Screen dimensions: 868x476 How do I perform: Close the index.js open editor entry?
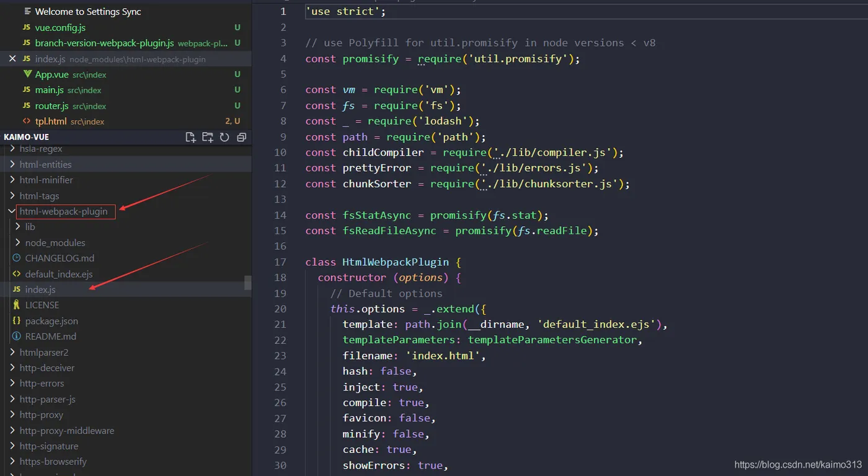click(x=12, y=59)
